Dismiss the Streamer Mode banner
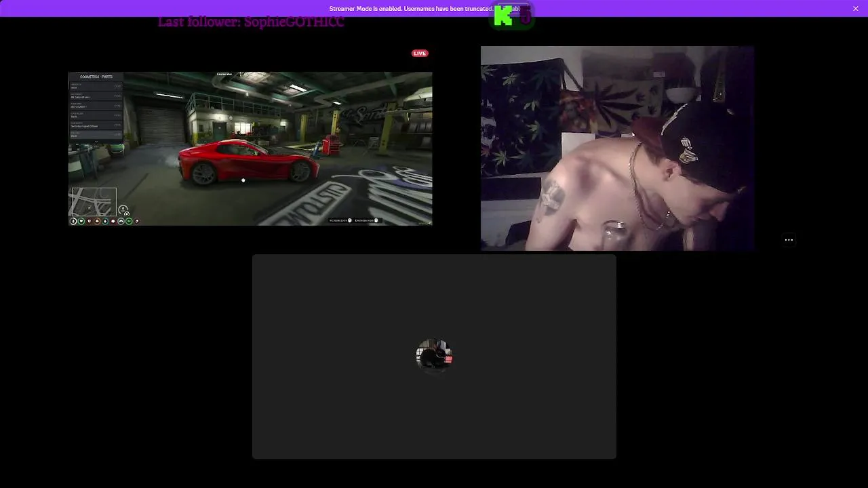The height and width of the screenshot is (488, 868). [x=856, y=8]
